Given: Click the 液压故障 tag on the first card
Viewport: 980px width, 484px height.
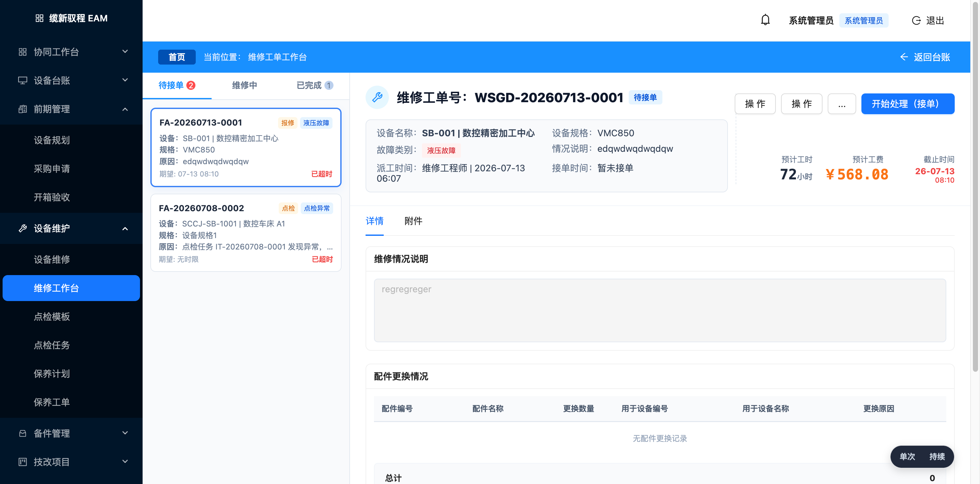Looking at the screenshot, I should 316,123.
